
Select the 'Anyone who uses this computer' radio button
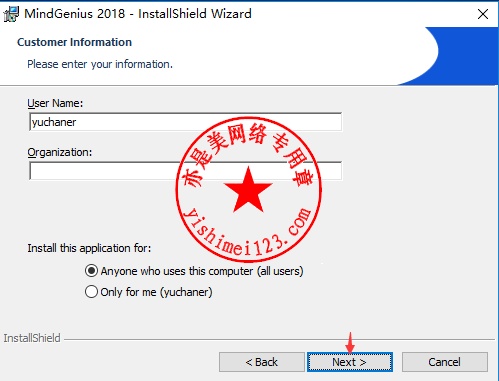pyautogui.click(x=91, y=271)
